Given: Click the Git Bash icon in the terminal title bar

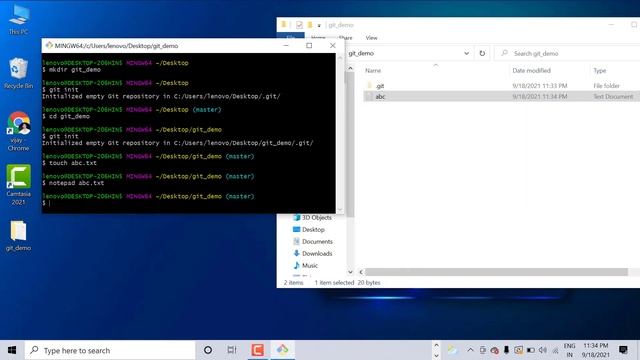Looking at the screenshot, I should pos(49,45).
